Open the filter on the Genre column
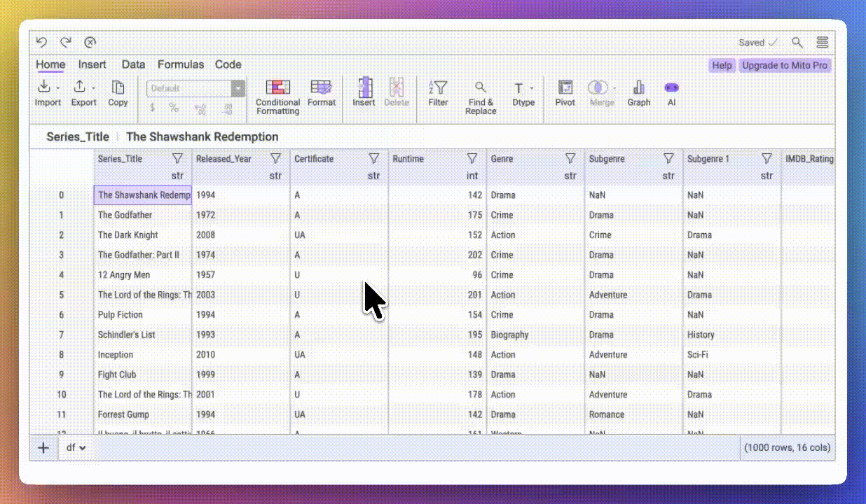 point(570,158)
